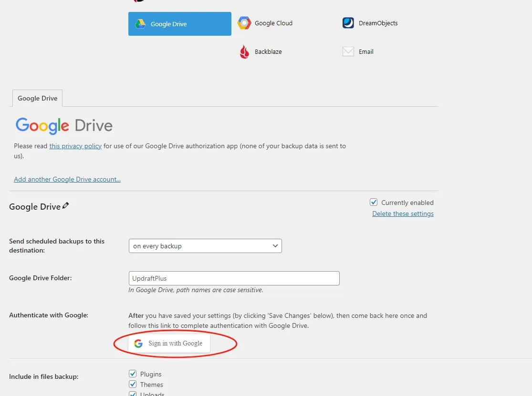Click the large Google Drive logo
Image resolution: width=532 pixels, height=396 pixels.
[x=64, y=126]
